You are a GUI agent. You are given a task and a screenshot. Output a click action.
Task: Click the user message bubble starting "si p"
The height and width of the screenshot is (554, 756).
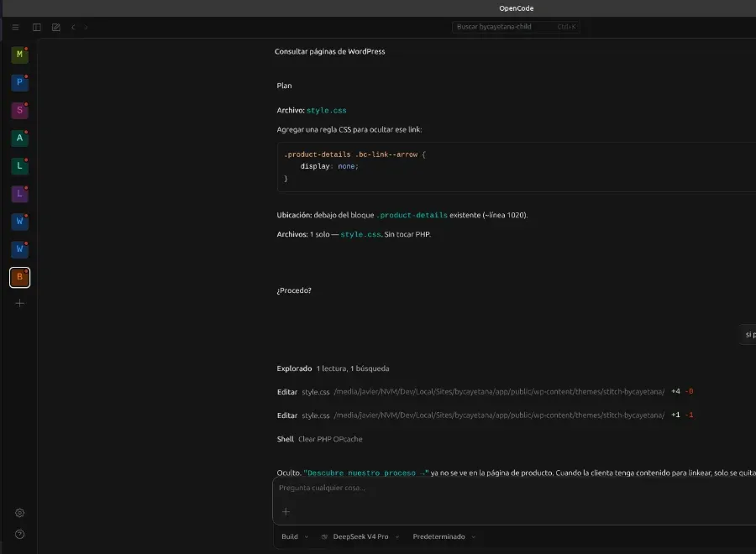click(748, 334)
